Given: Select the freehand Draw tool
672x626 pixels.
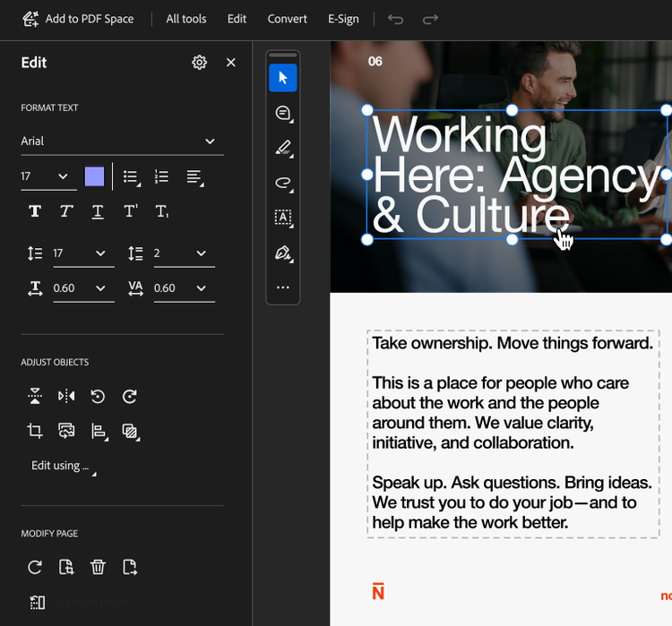Looking at the screenshot, I should click(x=283, y=184).
